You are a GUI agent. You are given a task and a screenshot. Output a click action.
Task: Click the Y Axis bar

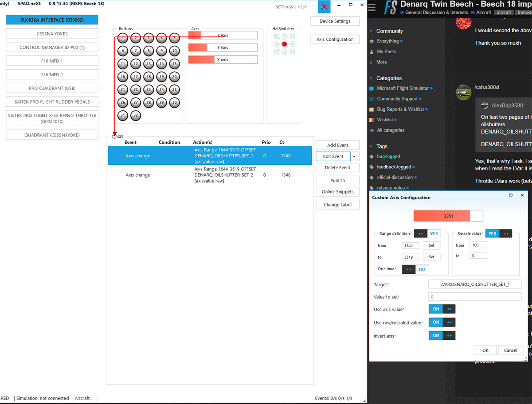[x=223, y=47]
